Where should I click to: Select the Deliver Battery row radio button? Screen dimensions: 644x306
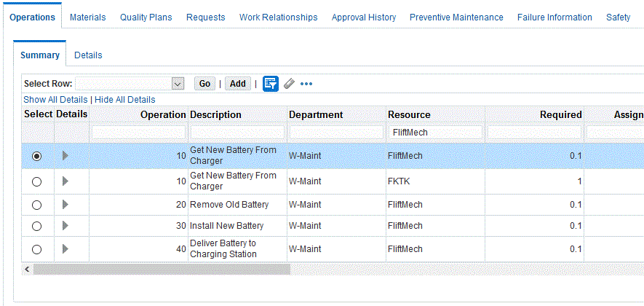[x=37, y=250]
